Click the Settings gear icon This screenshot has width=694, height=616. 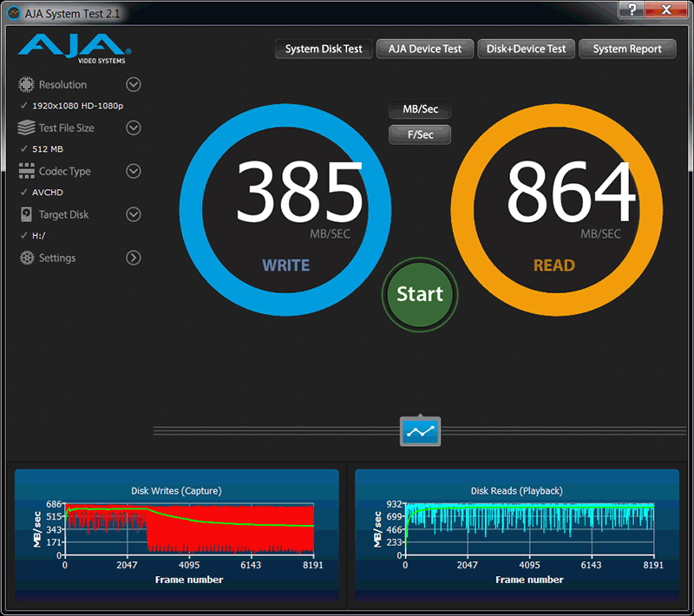pyautogui.click(x=27, y=258)
